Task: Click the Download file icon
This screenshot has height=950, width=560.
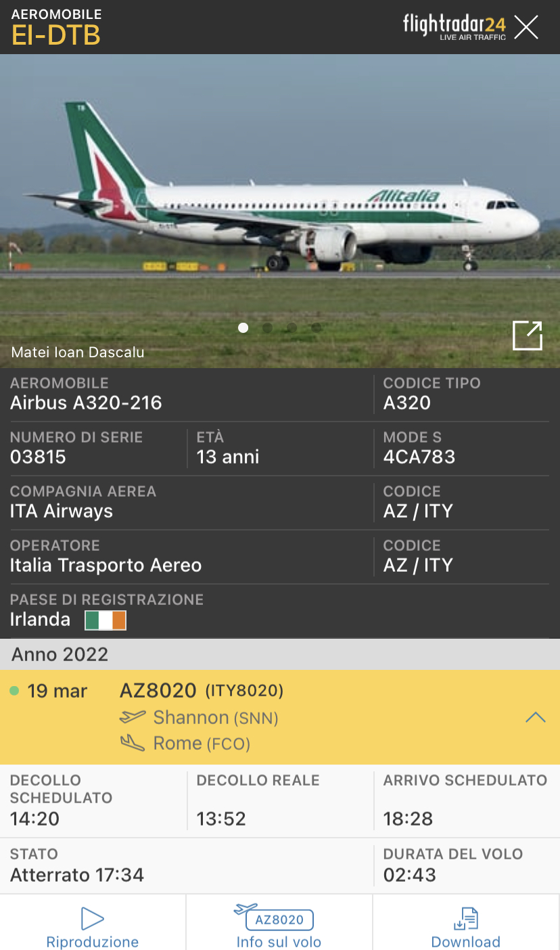Action: 466,919
